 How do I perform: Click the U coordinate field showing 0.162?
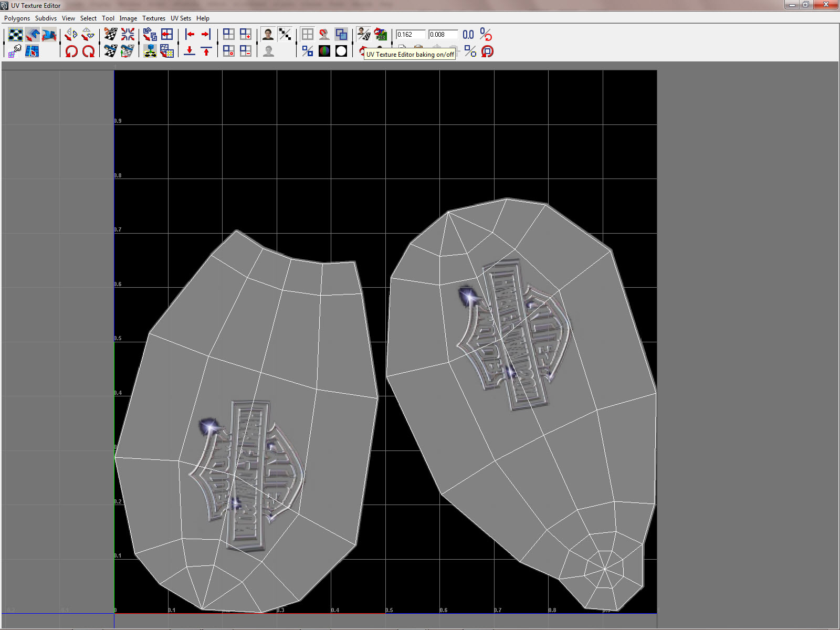[410, 35]
